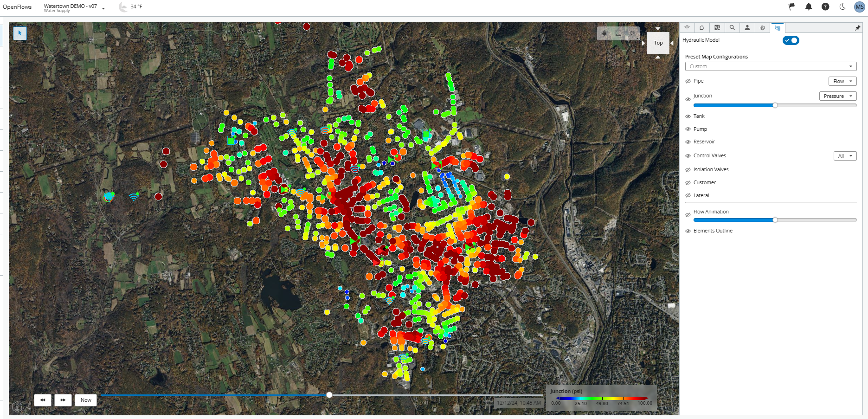Open the MS user profile avatar

click(860, 7)
